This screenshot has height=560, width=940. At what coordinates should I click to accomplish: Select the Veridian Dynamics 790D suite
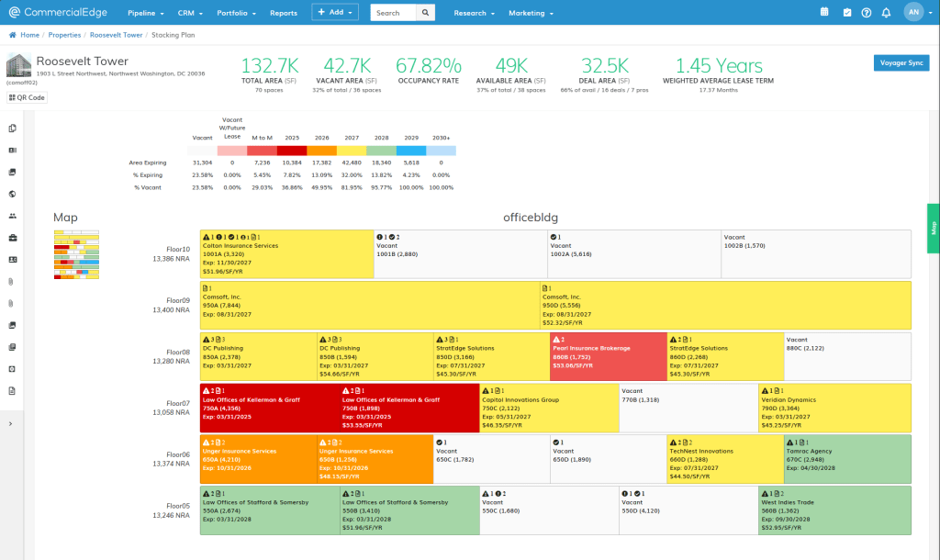point(835,408)
